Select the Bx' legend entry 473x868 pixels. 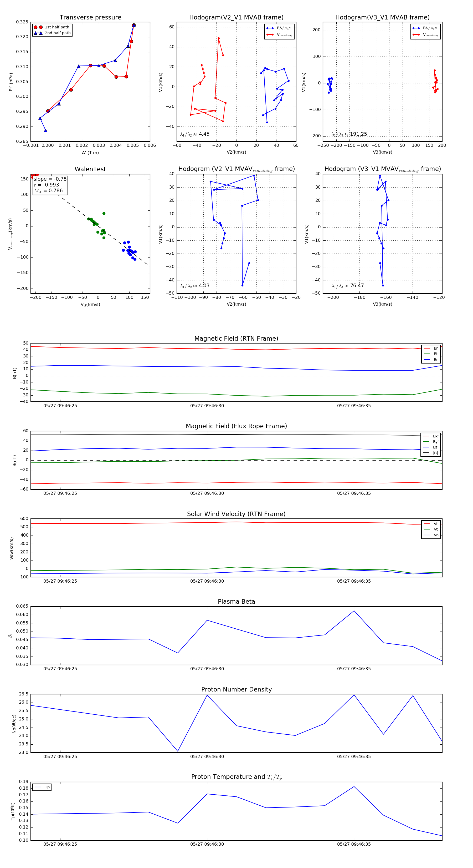click(431, 436)
